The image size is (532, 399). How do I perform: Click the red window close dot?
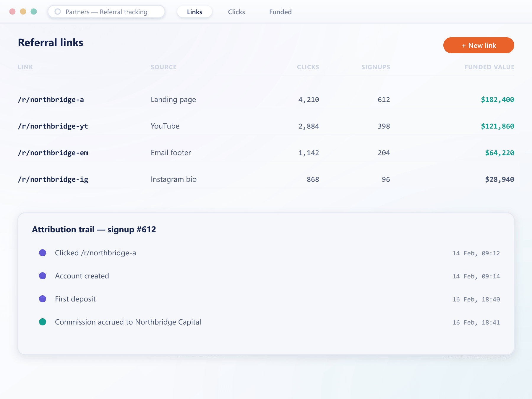tap(12, 12)
